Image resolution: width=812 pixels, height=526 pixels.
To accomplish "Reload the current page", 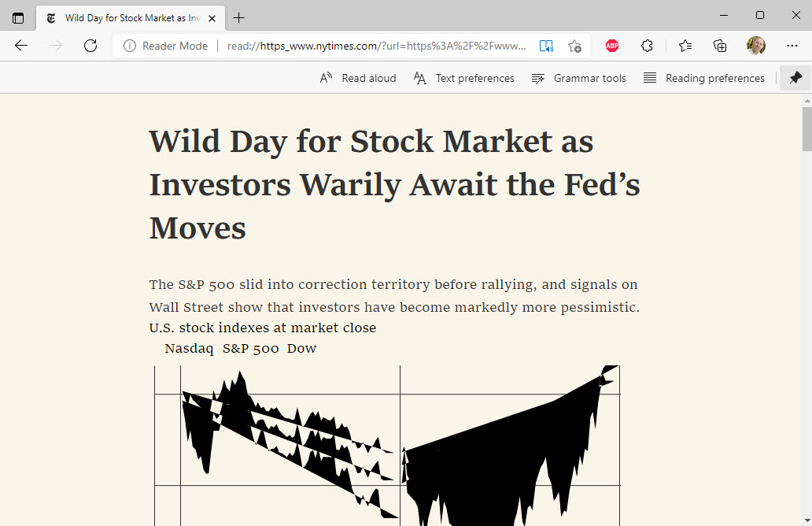I will click(x=90, y=46).
